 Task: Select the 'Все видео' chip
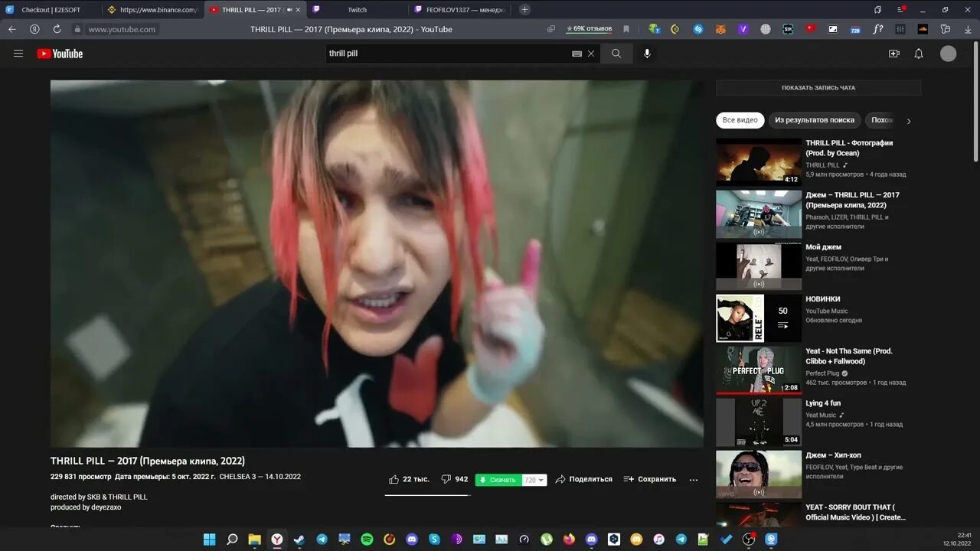point(740,120)
